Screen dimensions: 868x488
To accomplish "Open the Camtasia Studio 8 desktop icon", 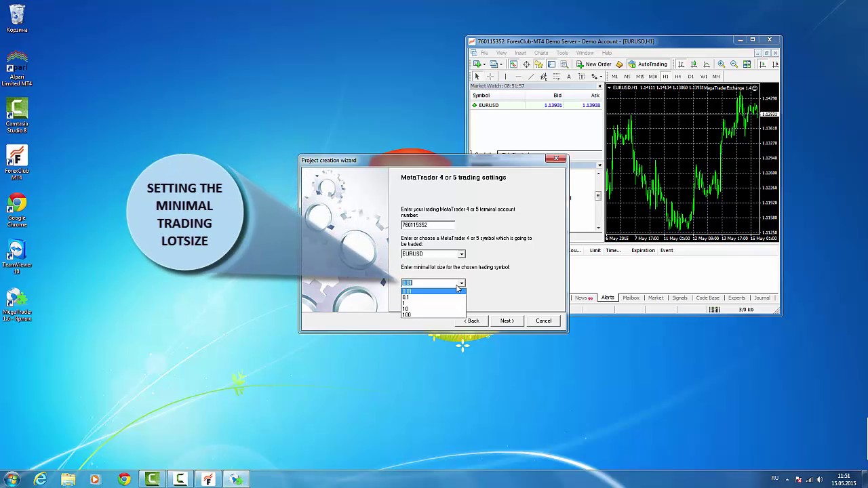I will (17, 116).
